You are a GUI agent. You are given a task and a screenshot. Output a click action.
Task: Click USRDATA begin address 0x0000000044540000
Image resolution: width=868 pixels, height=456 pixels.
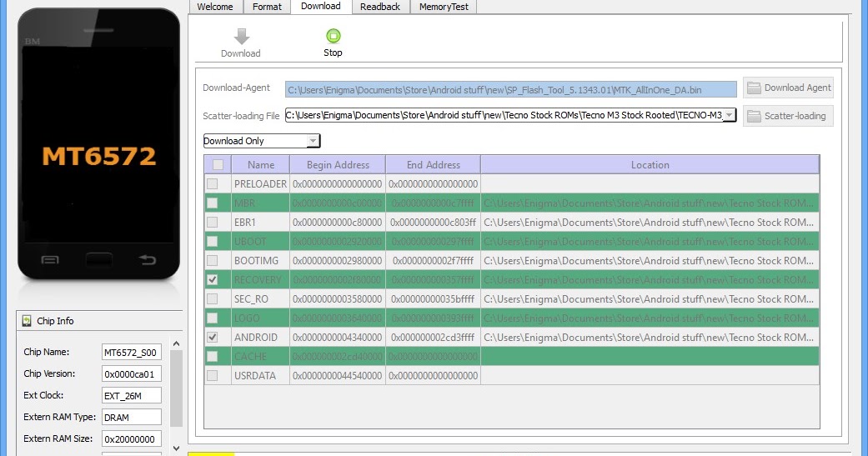pos(338,375)
